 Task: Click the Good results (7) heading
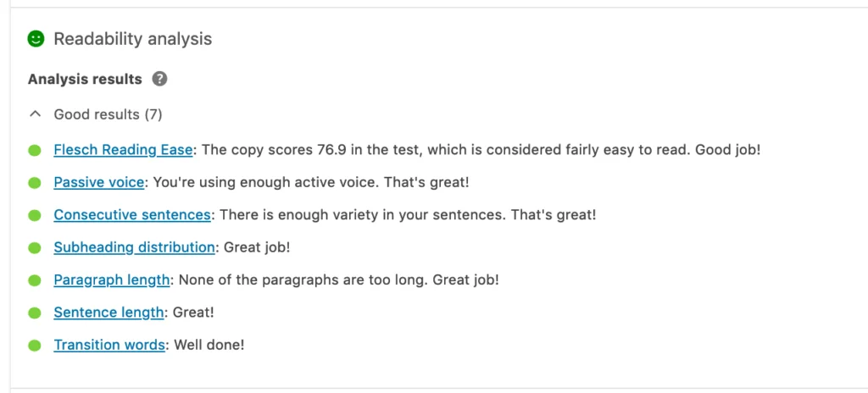(108, 113)
